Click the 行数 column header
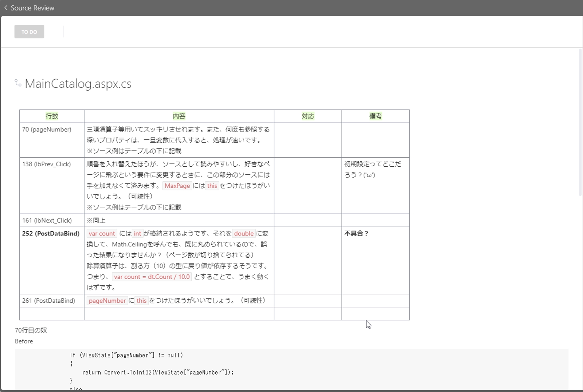 52,116
